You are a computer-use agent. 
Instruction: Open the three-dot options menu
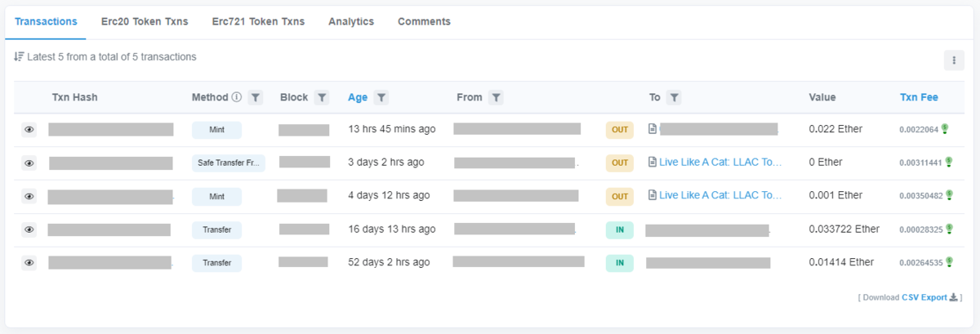(x=954, y=60)
